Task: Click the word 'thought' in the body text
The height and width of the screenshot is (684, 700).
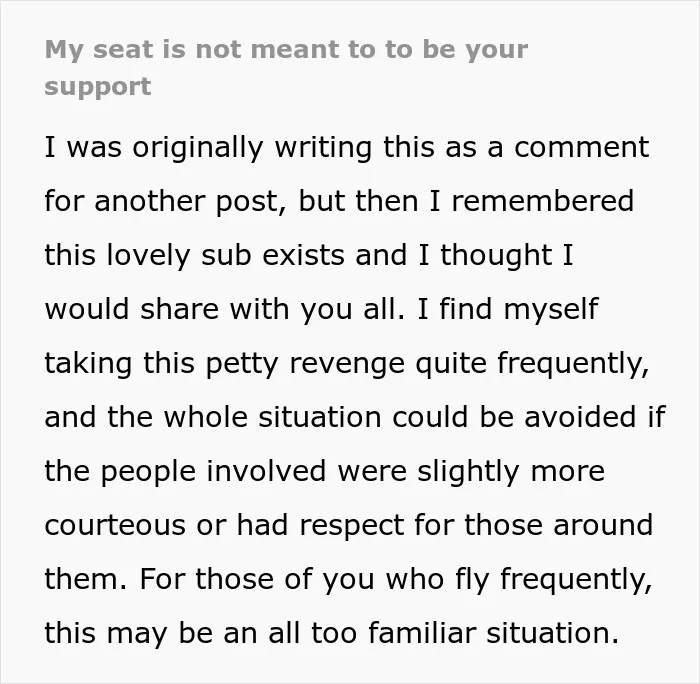Action: [x=496, y=256]
